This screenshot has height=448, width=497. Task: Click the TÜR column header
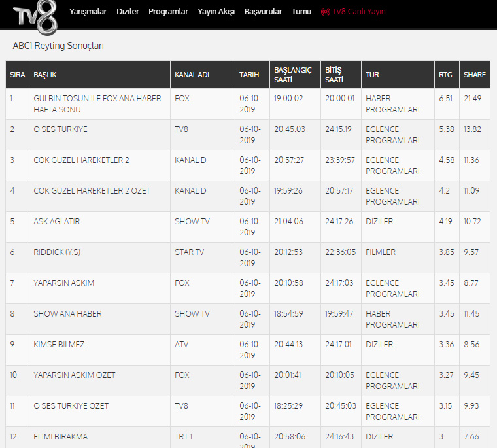372,75
